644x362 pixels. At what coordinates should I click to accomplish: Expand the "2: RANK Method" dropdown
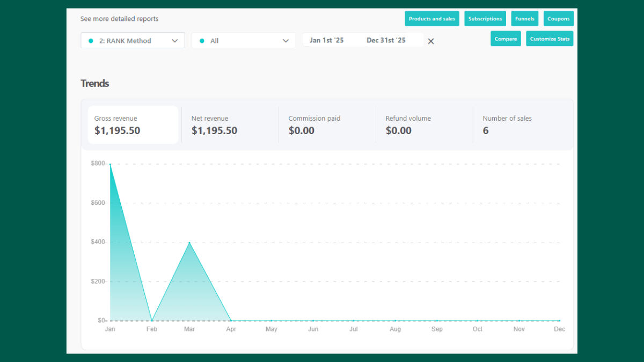click(133, 40)
